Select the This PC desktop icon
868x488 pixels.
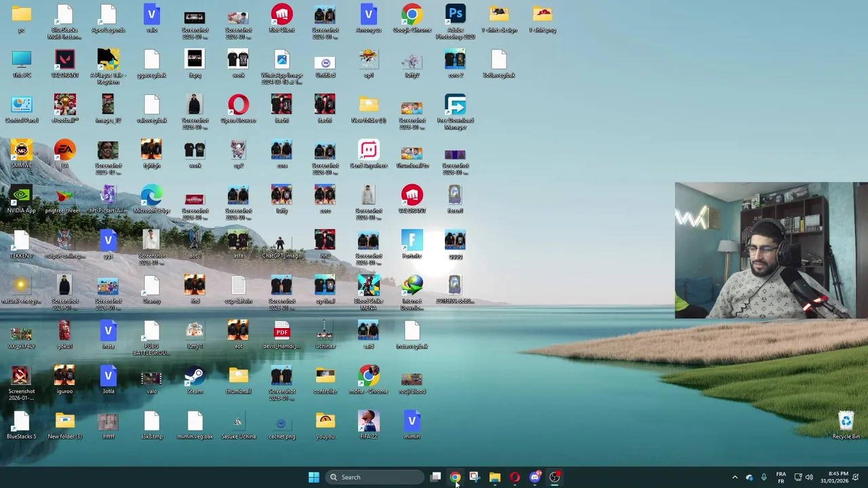[21, 64]
